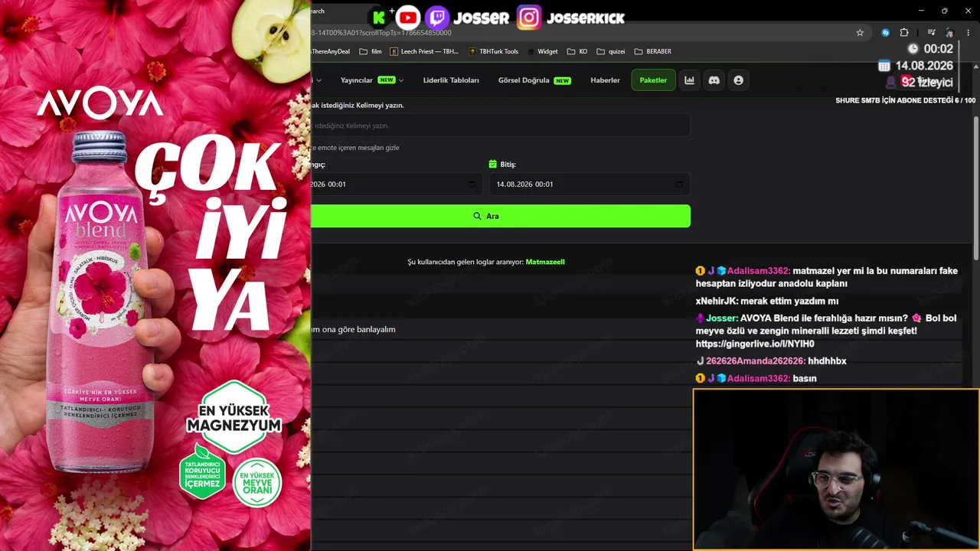Open the statistics bar chart icon
The image size is (980, 551).
click(x=690, y=80)
